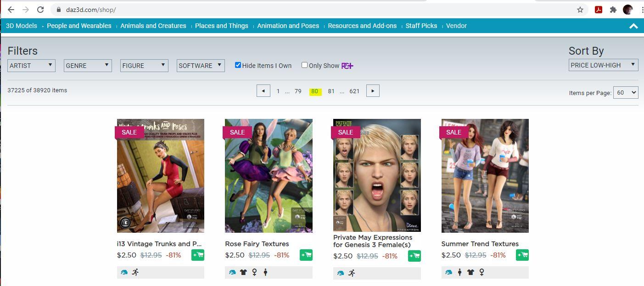Image resolution: width=644 pixels, height=286 pixels.
Task: Select highlighted page 80
Action: click(315, 91)
